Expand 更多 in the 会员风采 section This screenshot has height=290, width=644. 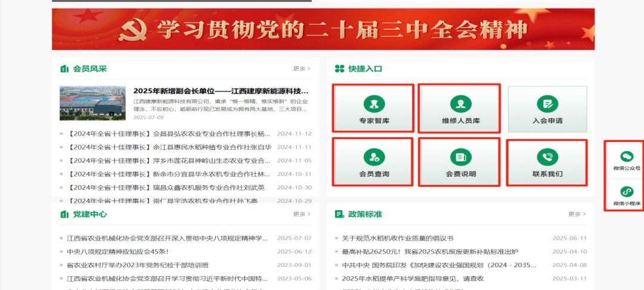302,69
